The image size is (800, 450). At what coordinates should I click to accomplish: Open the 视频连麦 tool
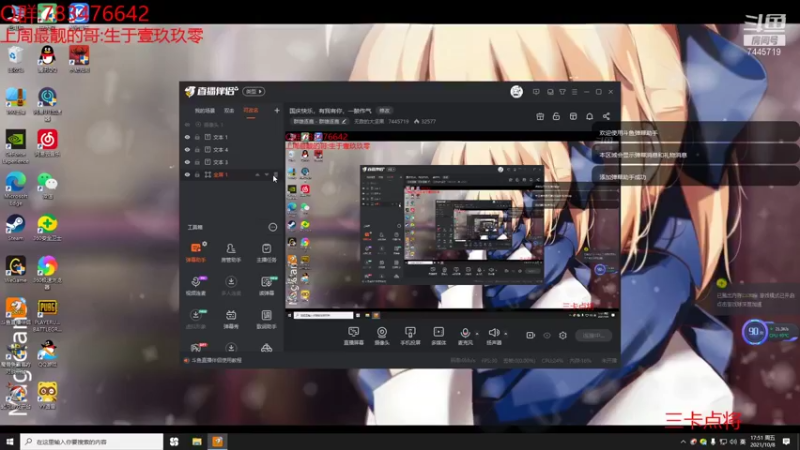(x=195, y=286)
